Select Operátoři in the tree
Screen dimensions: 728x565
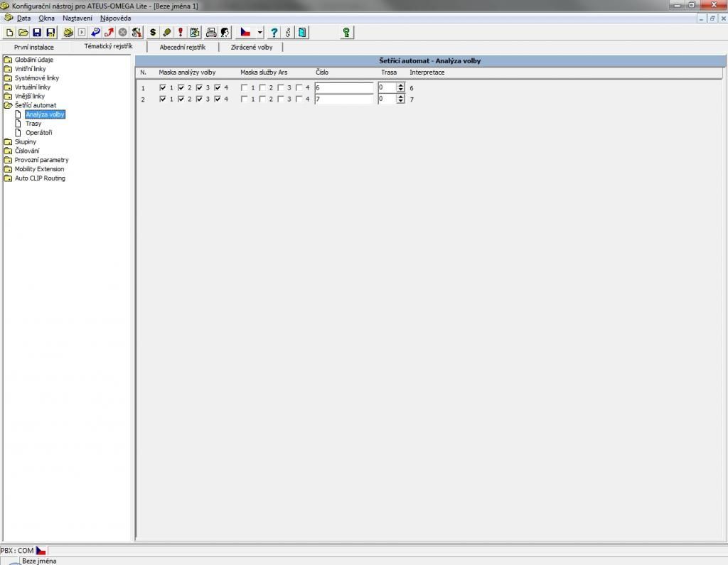point(38,132)
